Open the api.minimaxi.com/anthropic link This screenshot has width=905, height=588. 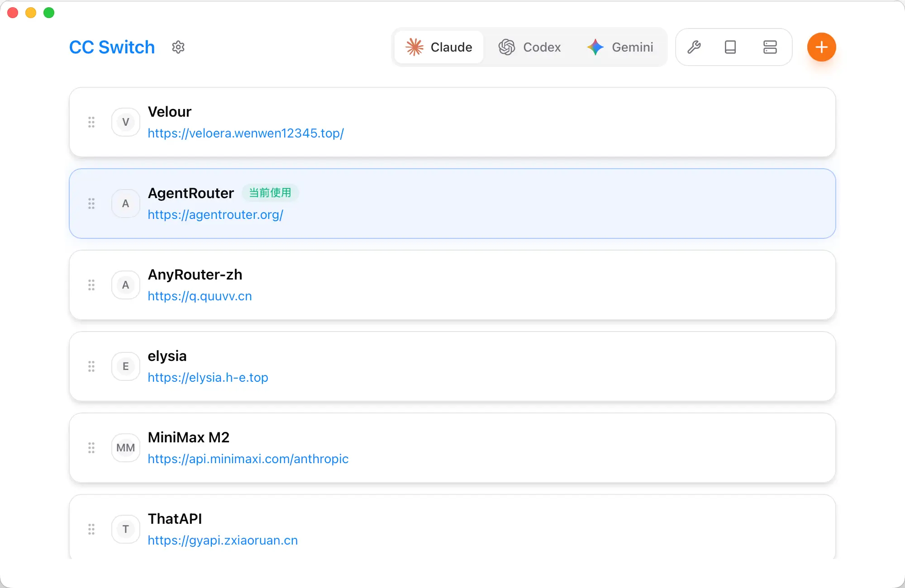click(x=248, y=459)
